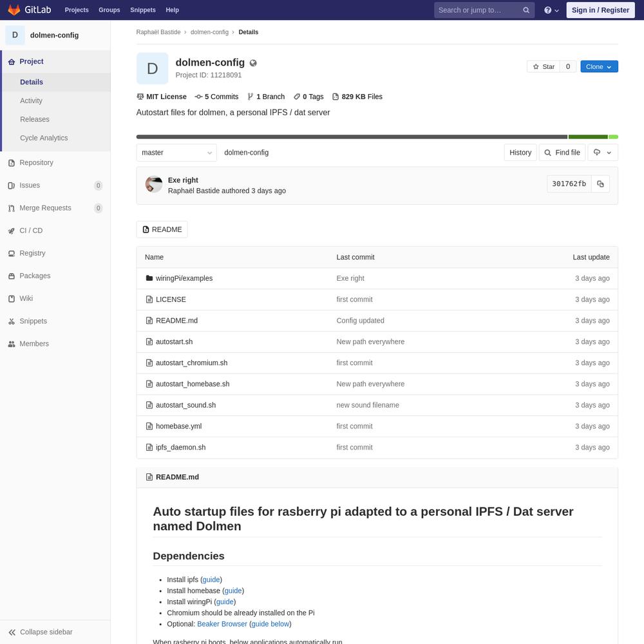Image resolution: width=644 pixels, height=644 pixels.
Task: Click the Star button
Action: 544,66
